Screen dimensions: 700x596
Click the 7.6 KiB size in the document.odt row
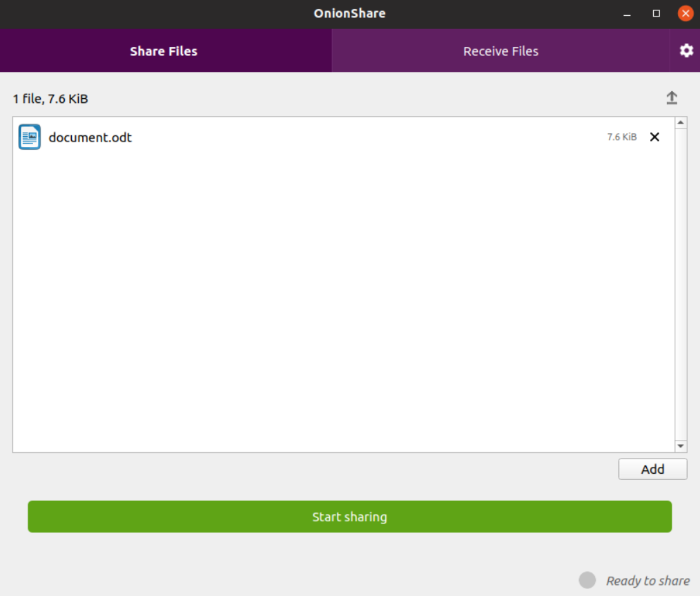(x=621, y=137)
